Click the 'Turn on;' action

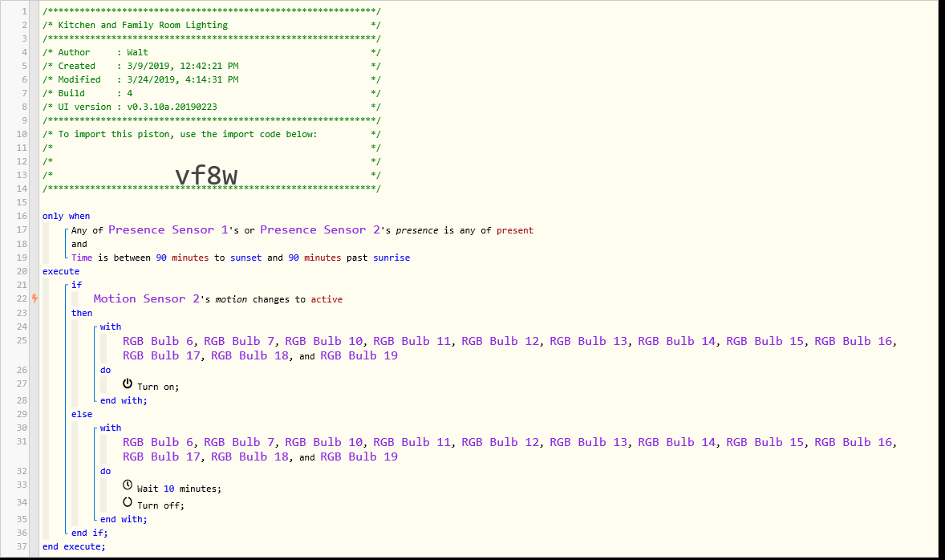coord(158,387)
